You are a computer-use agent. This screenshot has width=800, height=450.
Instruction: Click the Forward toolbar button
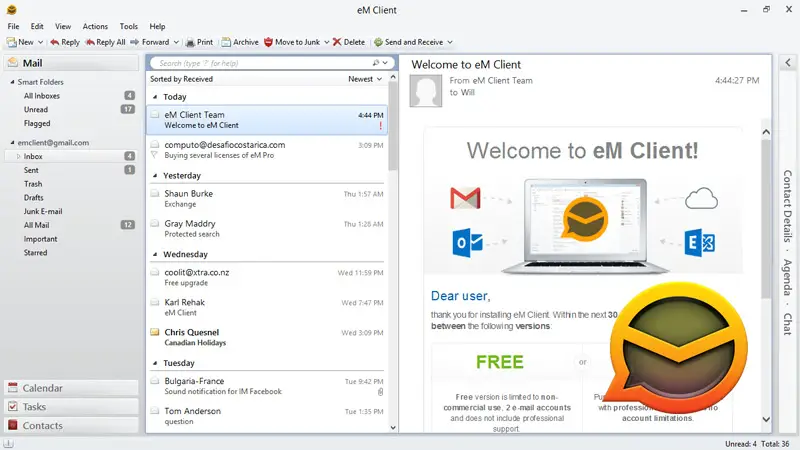[149, 42]
